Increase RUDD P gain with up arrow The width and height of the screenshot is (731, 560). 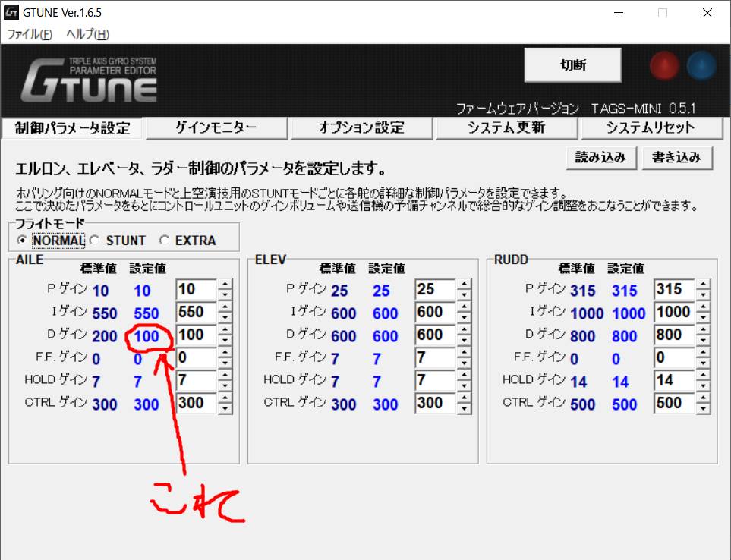tap(703, 284)
